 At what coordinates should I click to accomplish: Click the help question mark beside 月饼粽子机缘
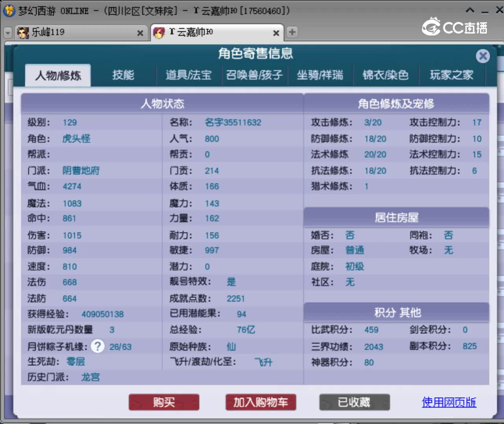97,347
